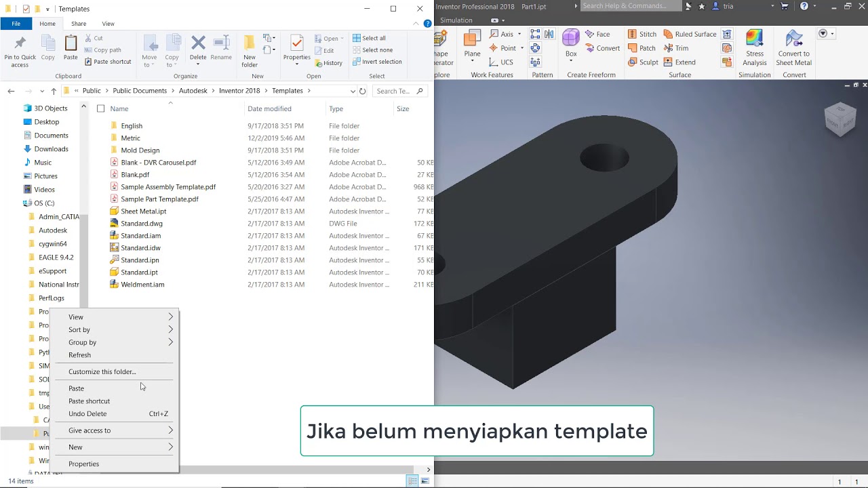The width and height of the screenshot is (868, 488).
Task: Open the Inventor Help question mark
Action: click(x=804, y=6)
